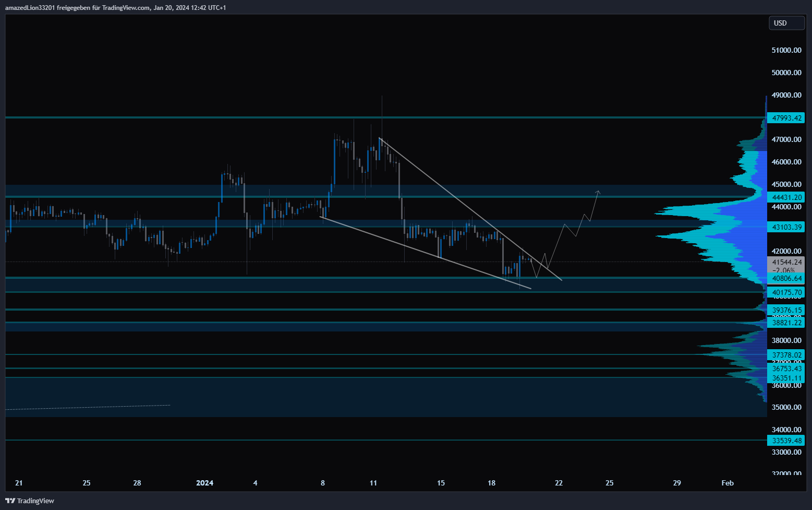Select the 38821.22 price level label
Screen dimensions: 812x510
click(x=786, y=323)
